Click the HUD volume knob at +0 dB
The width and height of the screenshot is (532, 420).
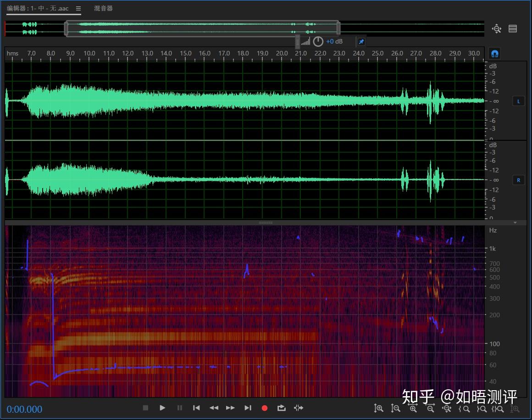coord(318,42)
